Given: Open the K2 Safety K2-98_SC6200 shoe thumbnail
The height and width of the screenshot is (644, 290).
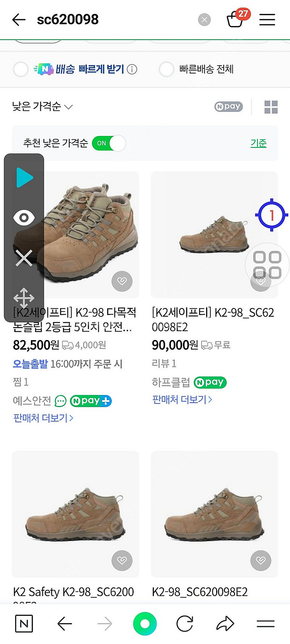Looking at the screenshot, I should click(x=75, y=514).
